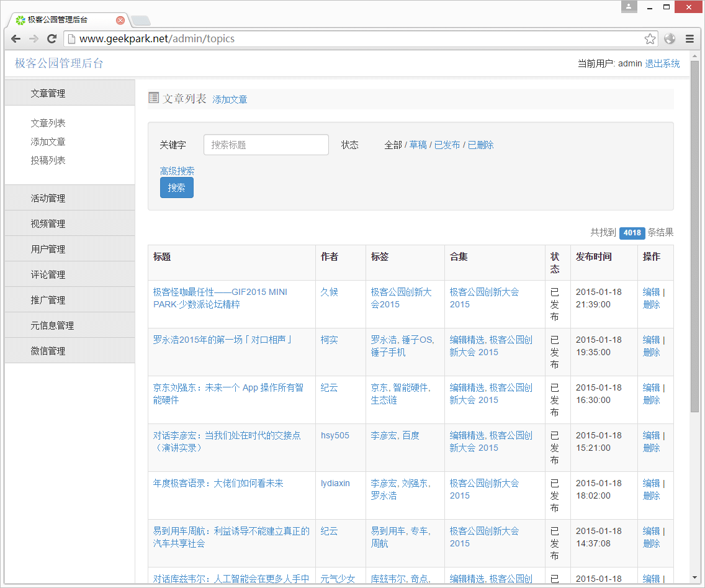Click 删除 for the 21:39:00 article

[651, 305]
